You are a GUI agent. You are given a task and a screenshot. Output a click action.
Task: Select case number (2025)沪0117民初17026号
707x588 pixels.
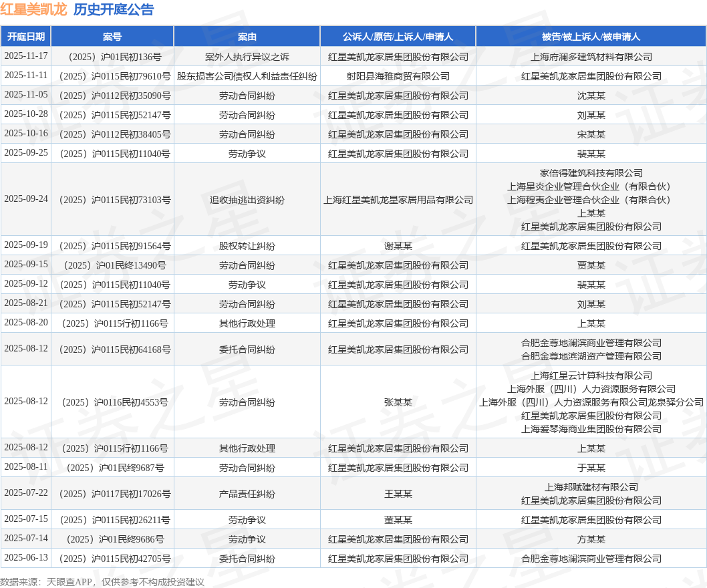click(112, 494)
